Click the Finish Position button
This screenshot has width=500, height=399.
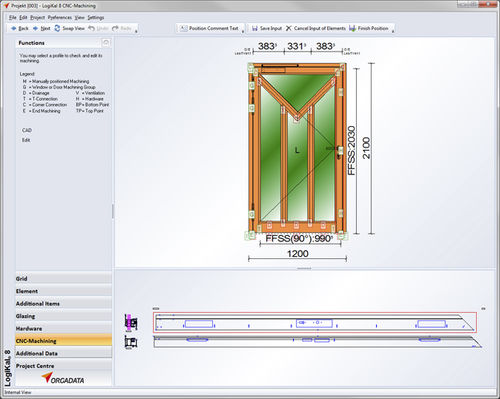[x=369, y=29]
